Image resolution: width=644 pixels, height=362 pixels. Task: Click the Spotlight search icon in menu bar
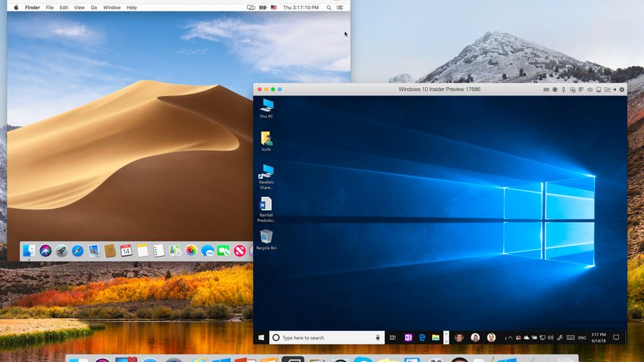tap(329, 8)
